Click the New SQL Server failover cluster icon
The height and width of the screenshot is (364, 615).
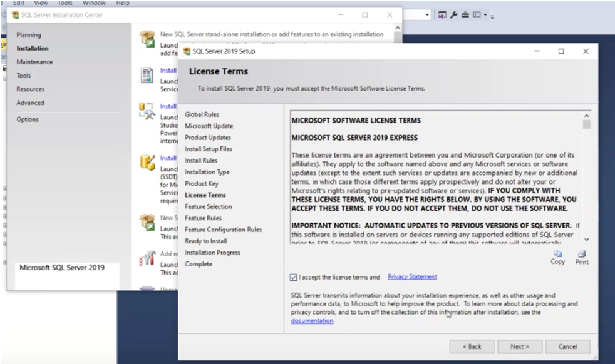pyautogui.click(x=148, y=223)
